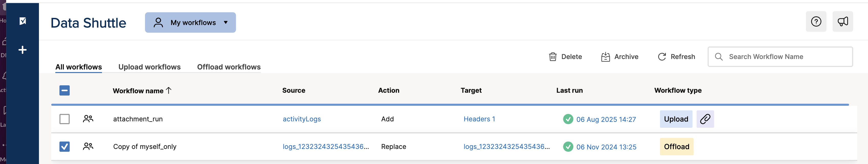868x164 pixels.
Task: Open the My workflows dropdown
Action: tap(190, 22)
